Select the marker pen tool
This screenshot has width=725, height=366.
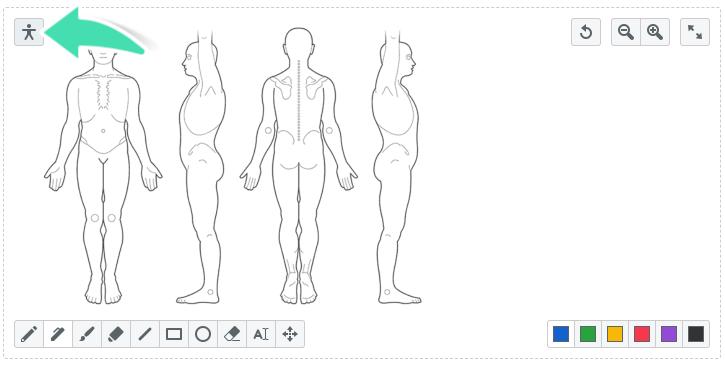(x=58, y=334)
